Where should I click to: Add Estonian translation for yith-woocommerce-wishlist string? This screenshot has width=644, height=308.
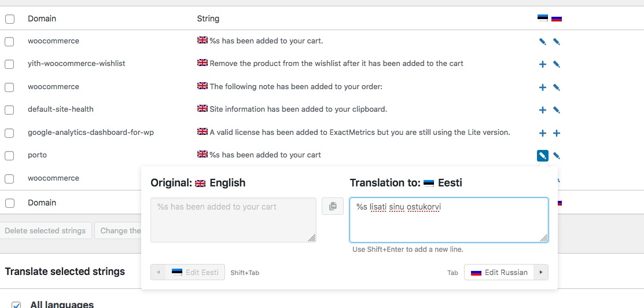[543, 64]
